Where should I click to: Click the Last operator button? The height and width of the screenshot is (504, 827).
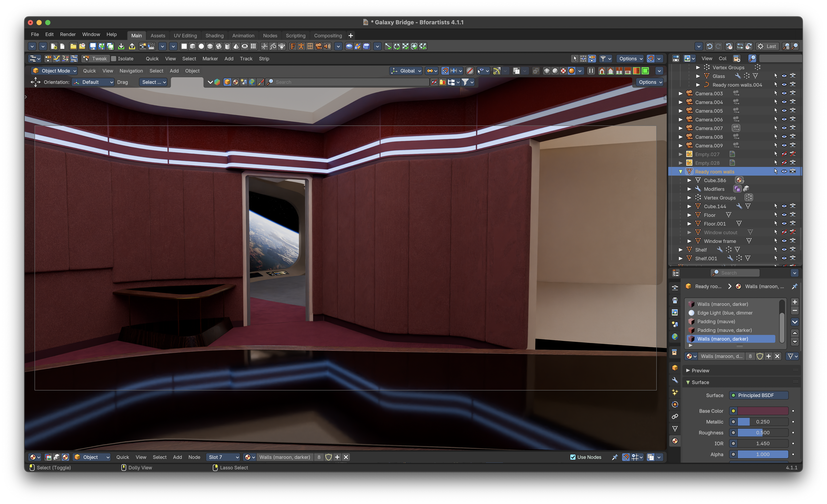point(767,46)
